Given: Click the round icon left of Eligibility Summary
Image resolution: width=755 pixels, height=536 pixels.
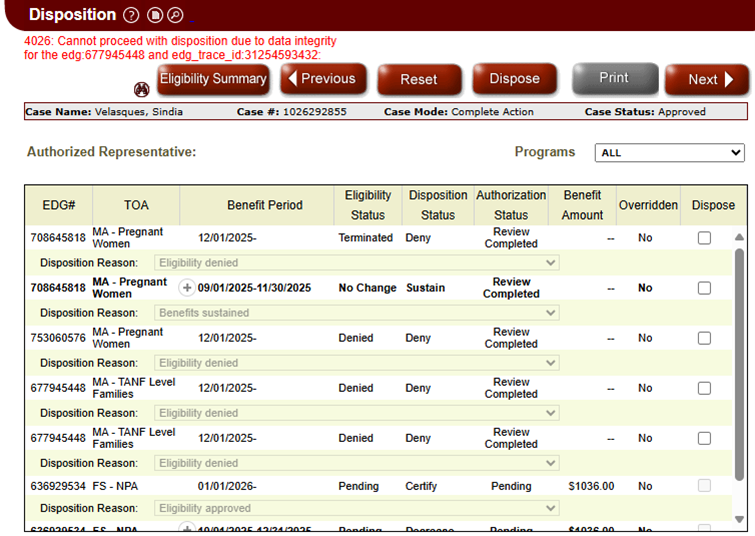Looking at the screenshot, I should 142,89.
